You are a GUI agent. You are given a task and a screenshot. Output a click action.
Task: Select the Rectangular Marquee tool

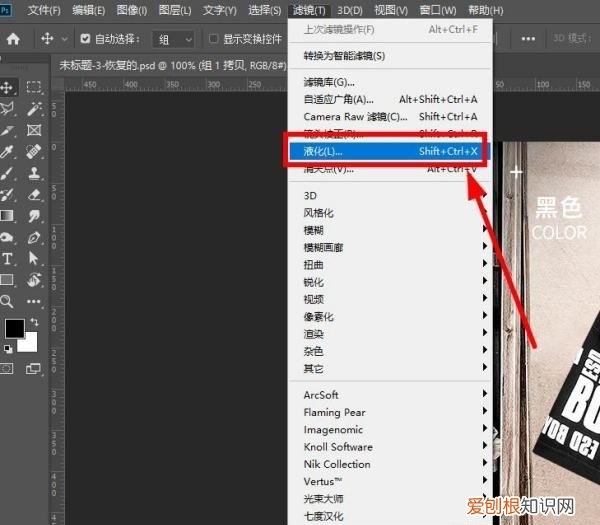(34, 87)
